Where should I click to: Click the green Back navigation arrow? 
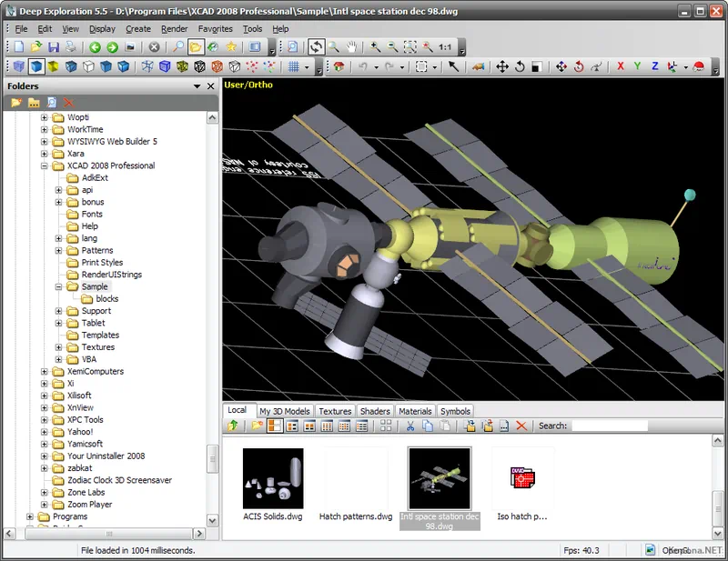point(95,47)
